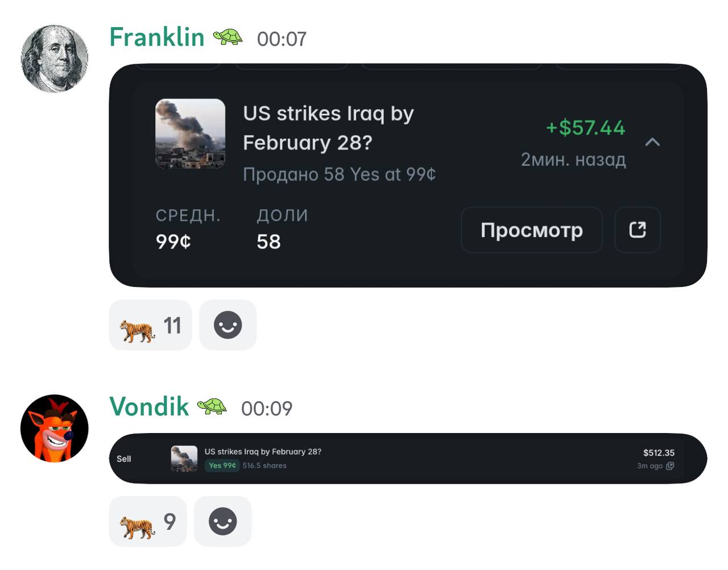This screenshot has height=570, width=728.
Task: Collapse the trade card with the chevron
Action: (652, 142)
